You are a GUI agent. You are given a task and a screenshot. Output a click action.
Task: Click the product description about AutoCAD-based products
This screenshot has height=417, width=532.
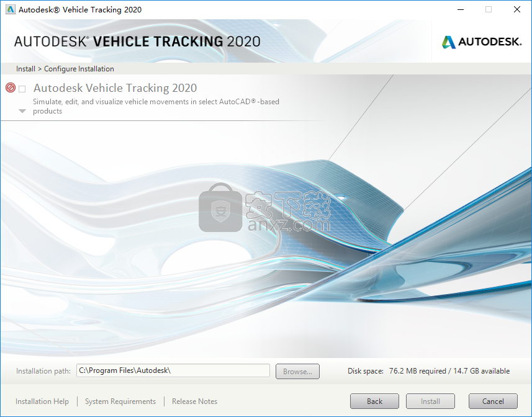click(156, 106)
